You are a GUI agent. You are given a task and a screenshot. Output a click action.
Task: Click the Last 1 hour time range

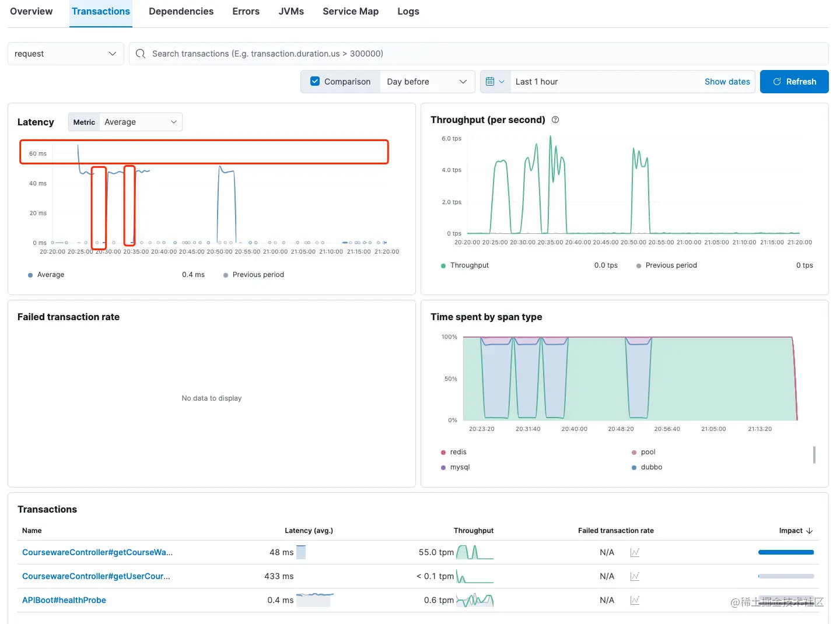click(x=537, y=82)
